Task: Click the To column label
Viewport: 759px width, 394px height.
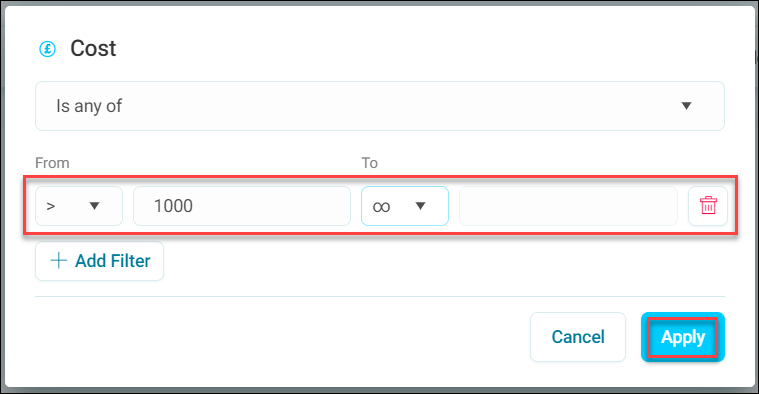Action: [369, 163]
